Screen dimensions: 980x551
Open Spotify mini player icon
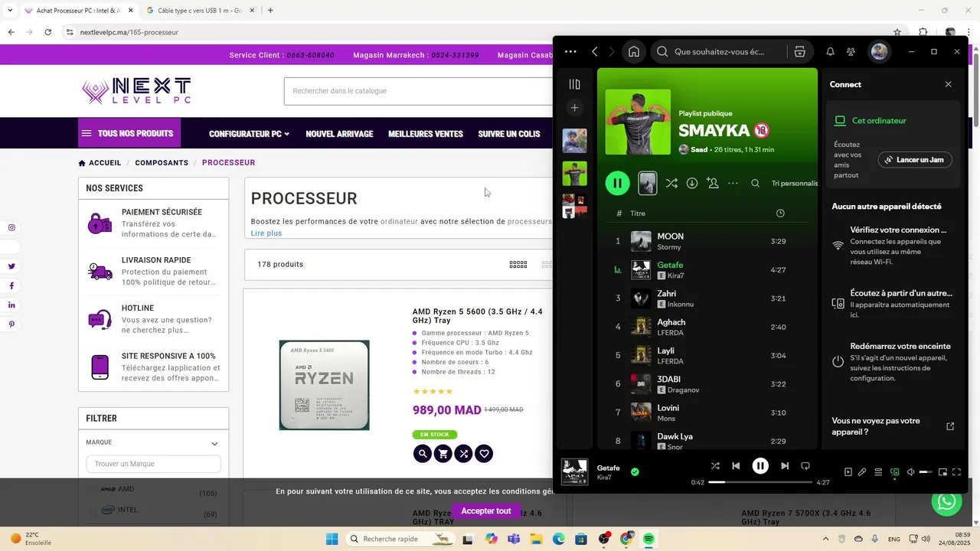pyautogui.click(x=942, y=472)
